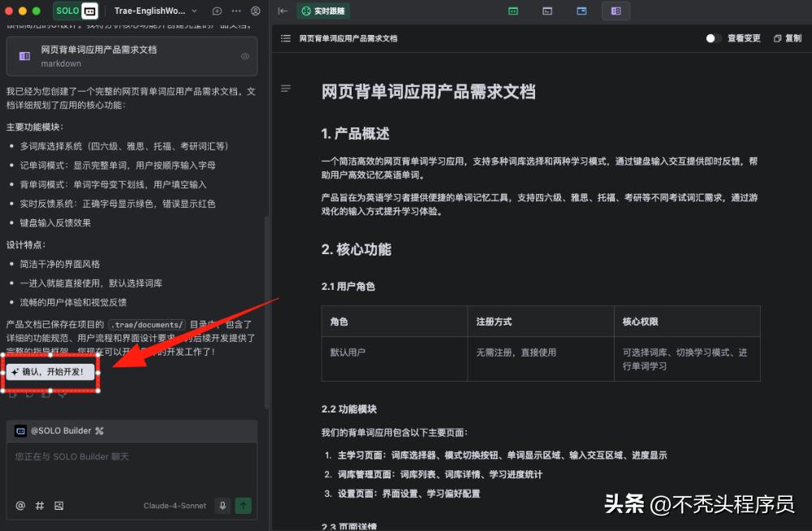Image resolution: width=812 pixels, height=531 pixels.
Task: Open the ... more options menu
Action: (x=235, y=11)
